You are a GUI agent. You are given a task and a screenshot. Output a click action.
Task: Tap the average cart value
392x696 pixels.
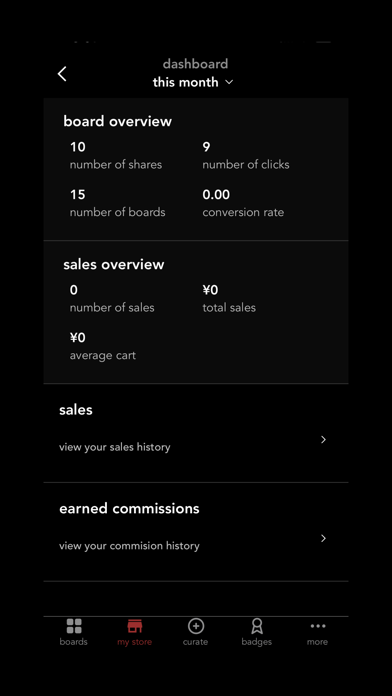click(78, 338)
